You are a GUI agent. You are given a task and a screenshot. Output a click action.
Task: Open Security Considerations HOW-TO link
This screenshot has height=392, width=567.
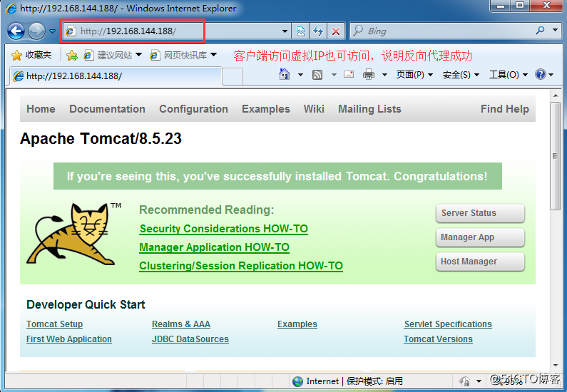coord(223,229)
